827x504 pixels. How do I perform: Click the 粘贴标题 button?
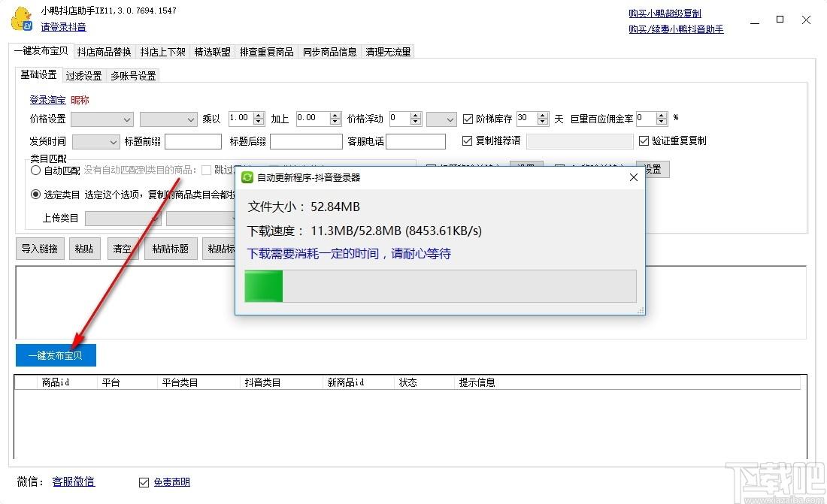[171, 249]
